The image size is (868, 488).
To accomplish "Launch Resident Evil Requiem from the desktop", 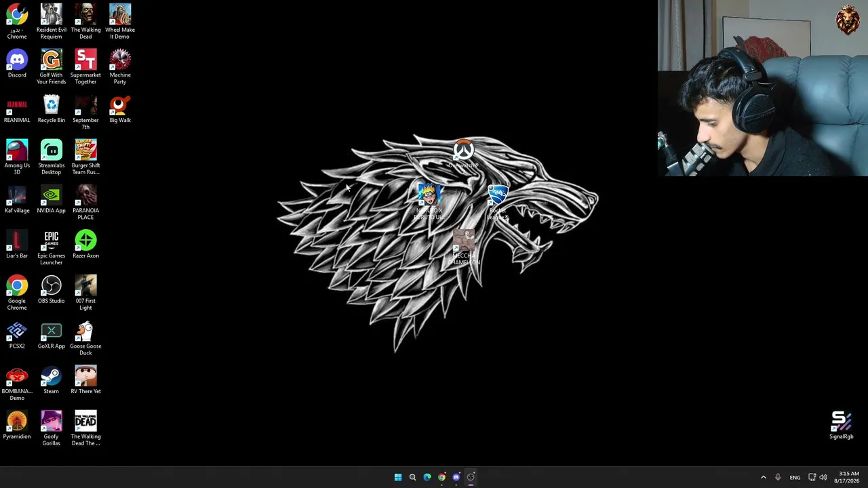I will (52, 21).
